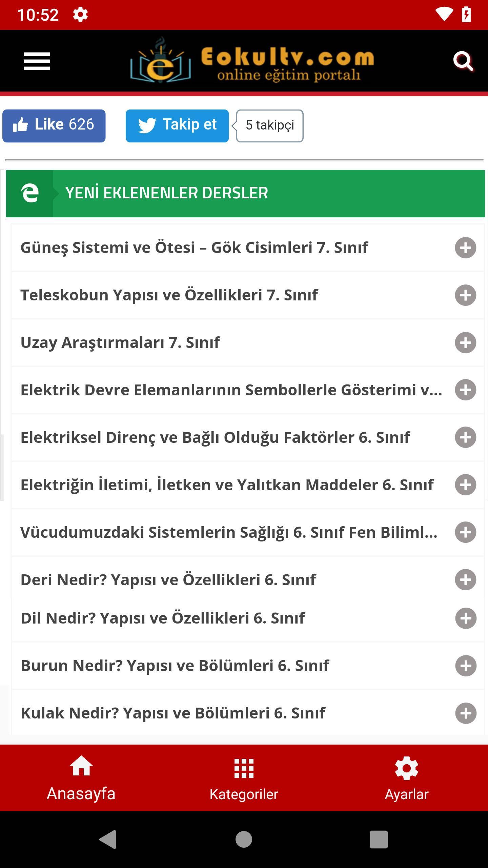Open recent apps square button

pyautogui.click(x=379, y=839)
